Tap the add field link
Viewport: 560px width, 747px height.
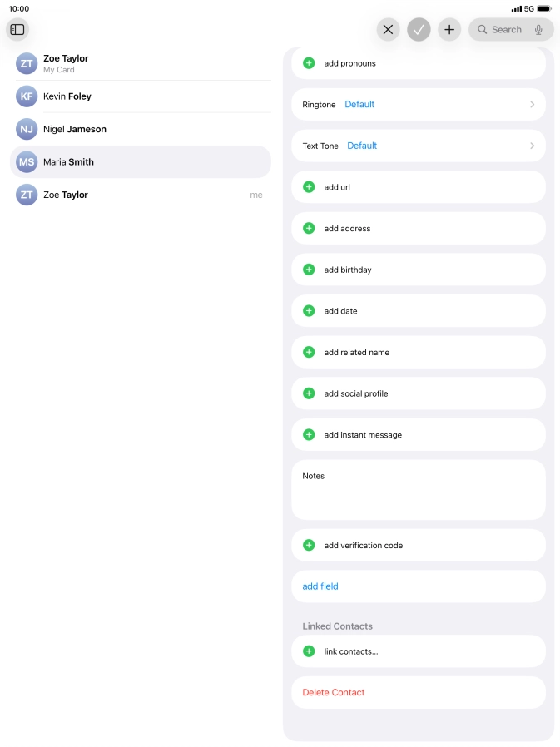pyautogui.click(x=320, y=586)
